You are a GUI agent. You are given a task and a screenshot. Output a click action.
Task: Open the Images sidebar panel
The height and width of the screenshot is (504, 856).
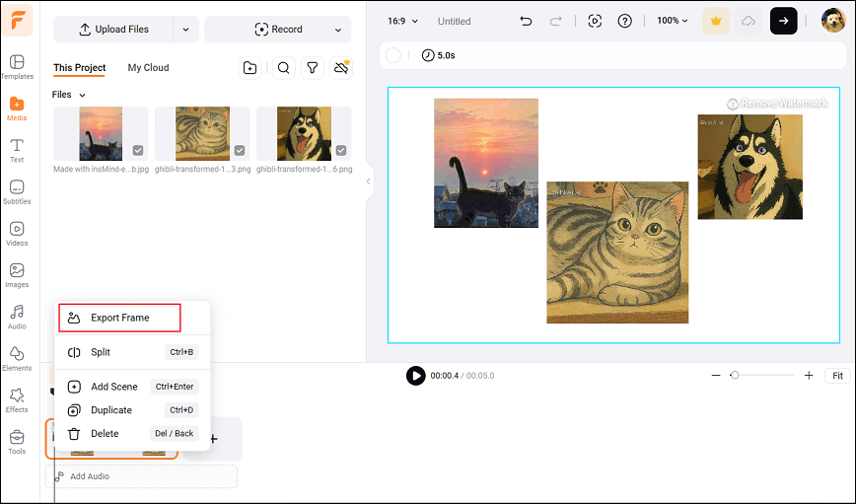[x=17, y=275]
